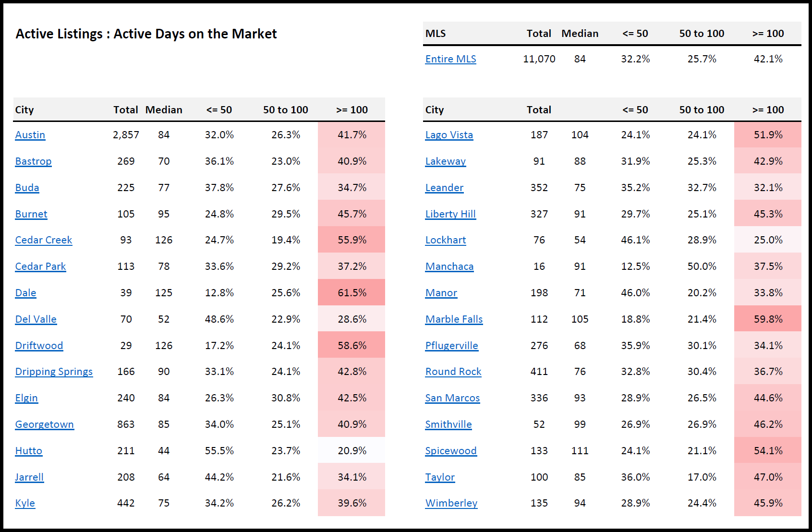The height and width of the screenshot is (532, 812).
Task: Select the Round Rock link
Action: [x=453, y=372]
